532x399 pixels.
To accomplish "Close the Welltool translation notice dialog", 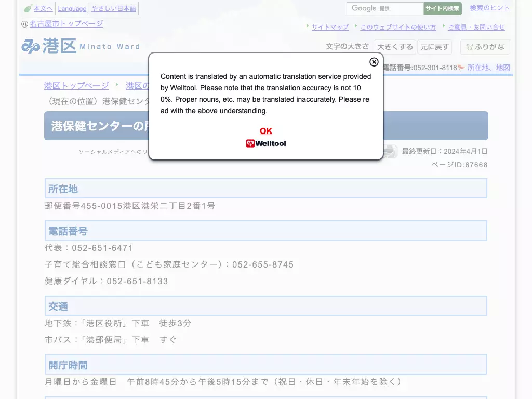I will [x=374, y=62].
